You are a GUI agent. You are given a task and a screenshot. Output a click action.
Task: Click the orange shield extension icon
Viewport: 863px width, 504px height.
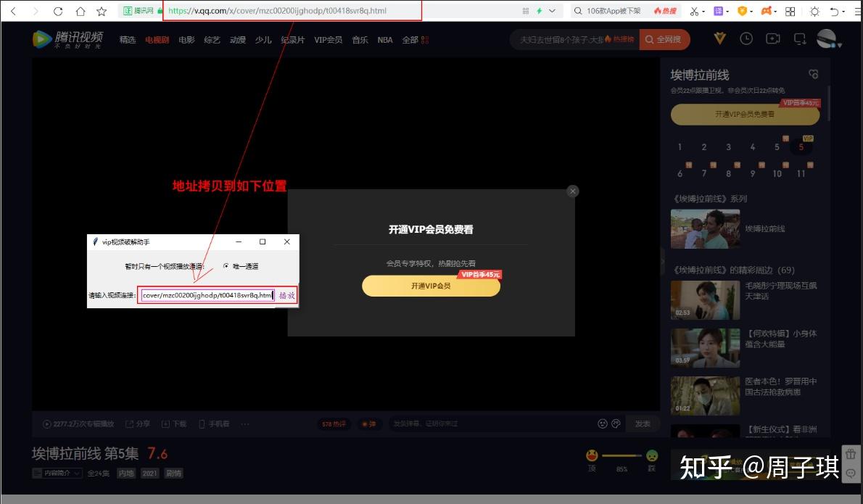742,11
